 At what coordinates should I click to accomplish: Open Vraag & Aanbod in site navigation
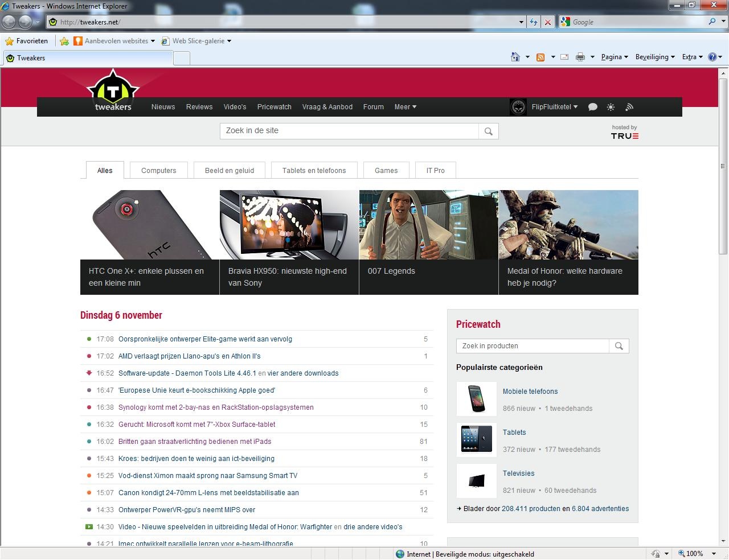(327, 107)
